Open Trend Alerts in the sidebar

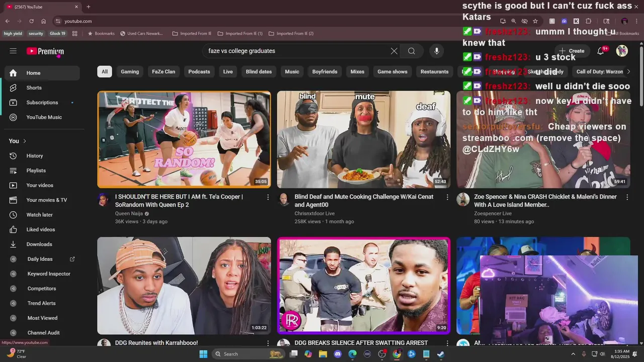pos(43,303)
